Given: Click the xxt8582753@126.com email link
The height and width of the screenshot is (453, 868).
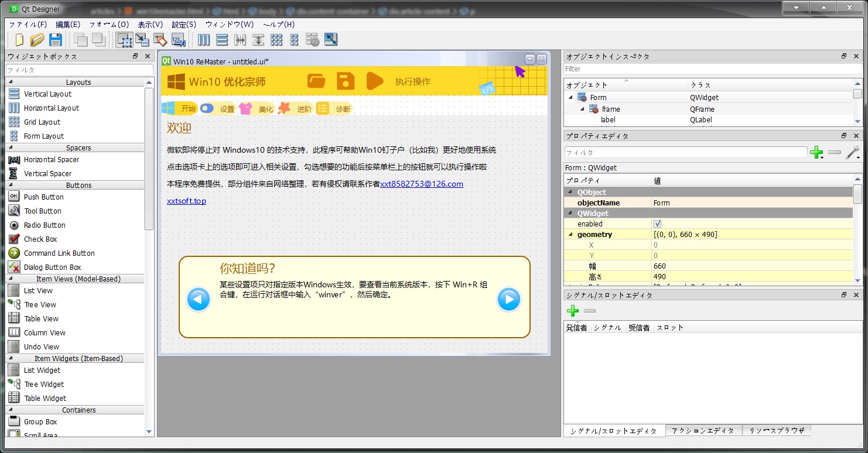Looking at the screenshot, I should tap(422, 184).
